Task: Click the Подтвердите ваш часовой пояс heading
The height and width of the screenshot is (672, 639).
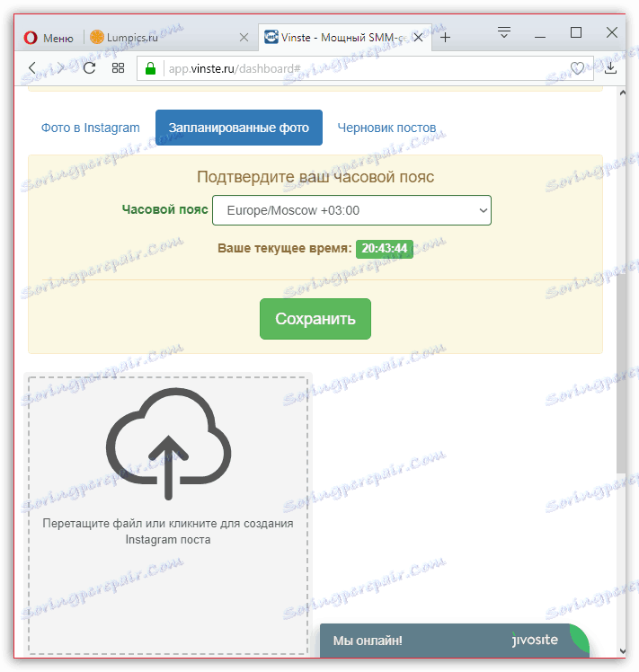Action: pos(315,177)
